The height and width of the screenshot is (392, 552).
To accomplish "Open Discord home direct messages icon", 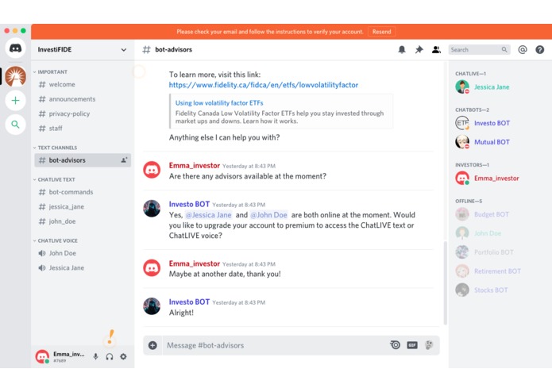I will pos(16,48).
